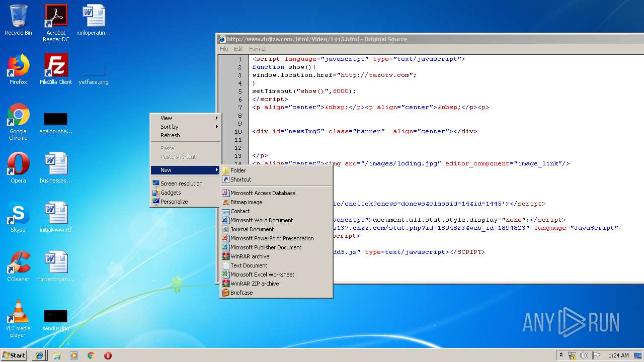Viewport: 644px width, 362px height.
Task: Select the businesses Word document icon
Action: (x=56, y=168)
